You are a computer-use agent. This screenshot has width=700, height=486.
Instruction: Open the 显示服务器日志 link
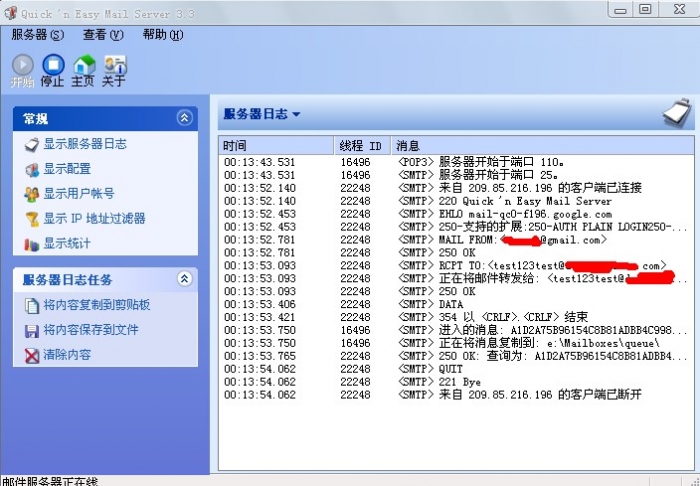pos(85,144)
